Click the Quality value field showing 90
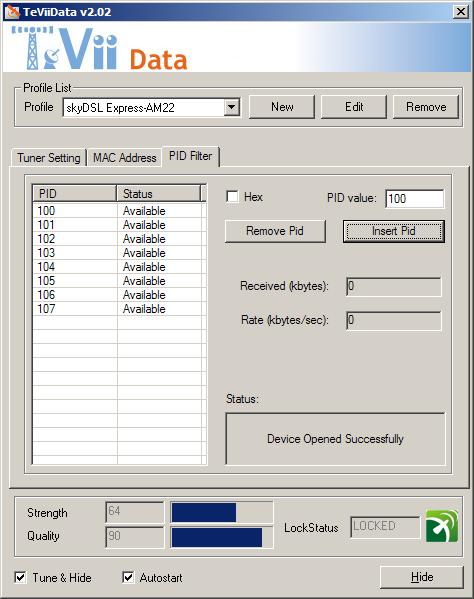The height and width of the screenshot is (599, 474). pos(134,537)
